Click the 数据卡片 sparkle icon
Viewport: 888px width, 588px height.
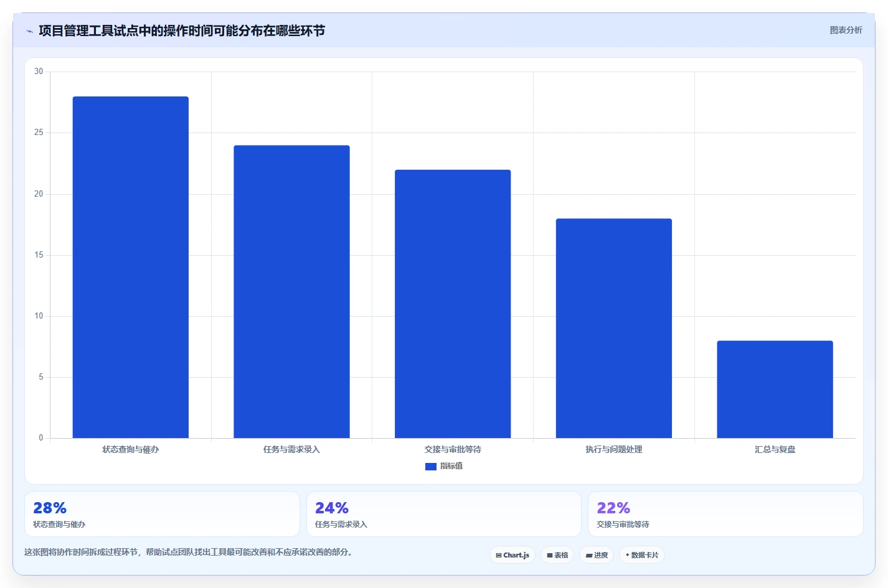628,555
